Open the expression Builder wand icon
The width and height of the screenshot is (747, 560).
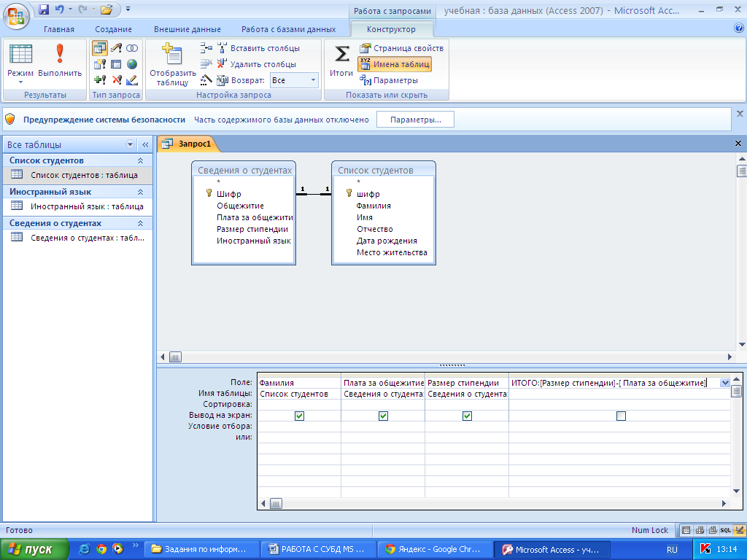pyautogui.click(x=206, y=80)
